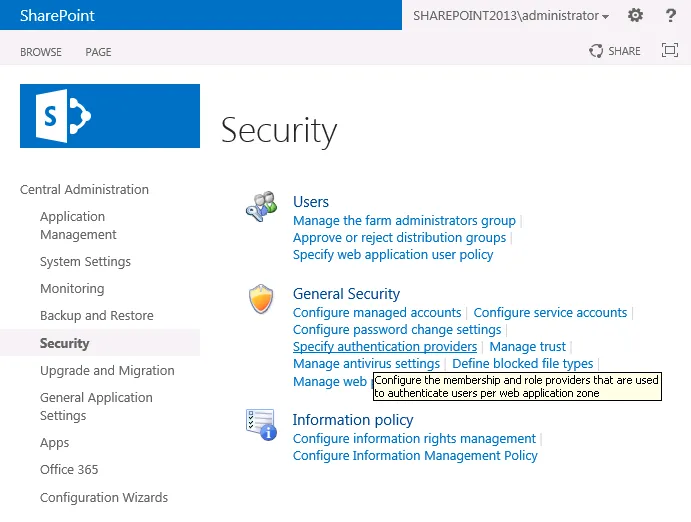The image size is (691, 522).
Task: Click the SharePoint header title
Action: [57, 15]
